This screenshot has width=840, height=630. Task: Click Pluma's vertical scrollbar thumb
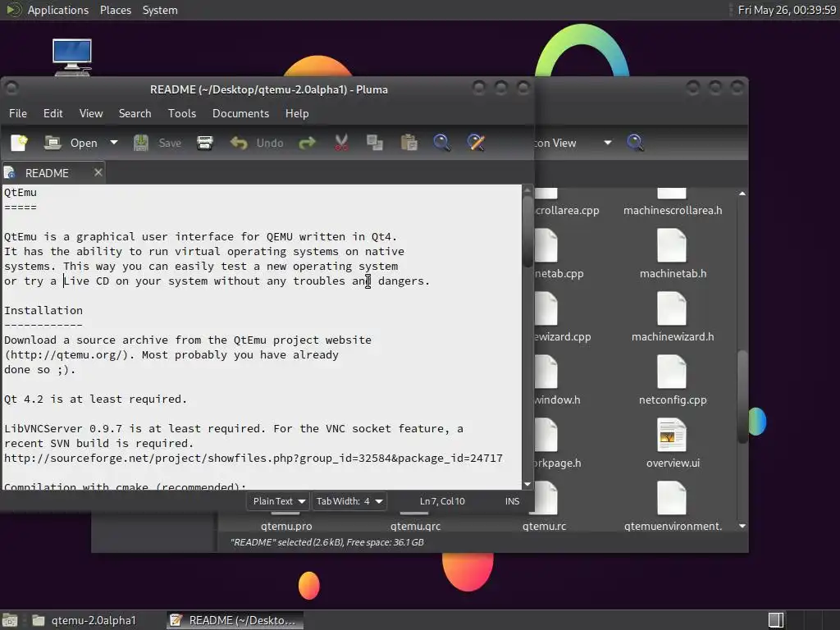(x=527, y=231)
